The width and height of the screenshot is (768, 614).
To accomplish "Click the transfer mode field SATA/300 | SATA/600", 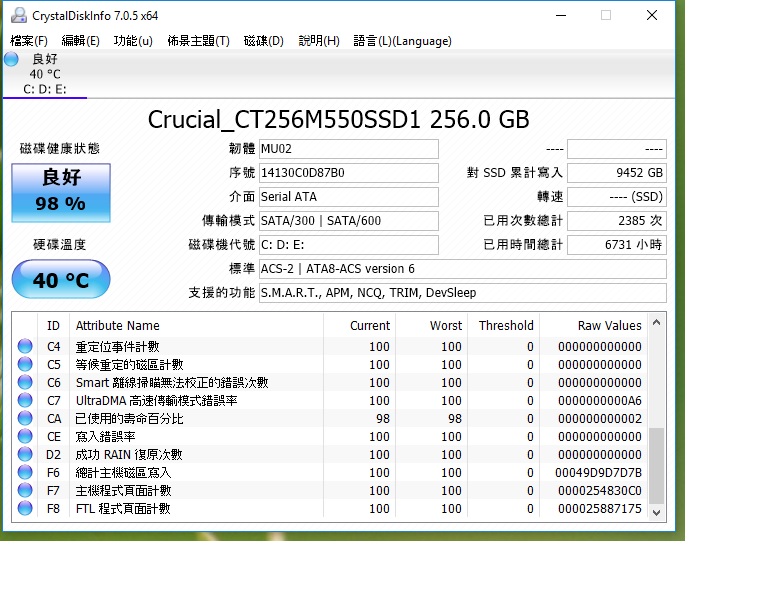I will click(349, 221).
